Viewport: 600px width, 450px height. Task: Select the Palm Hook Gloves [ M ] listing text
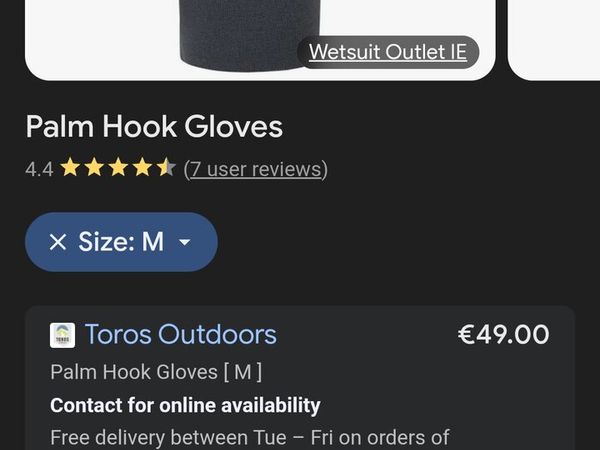(156, 372)
